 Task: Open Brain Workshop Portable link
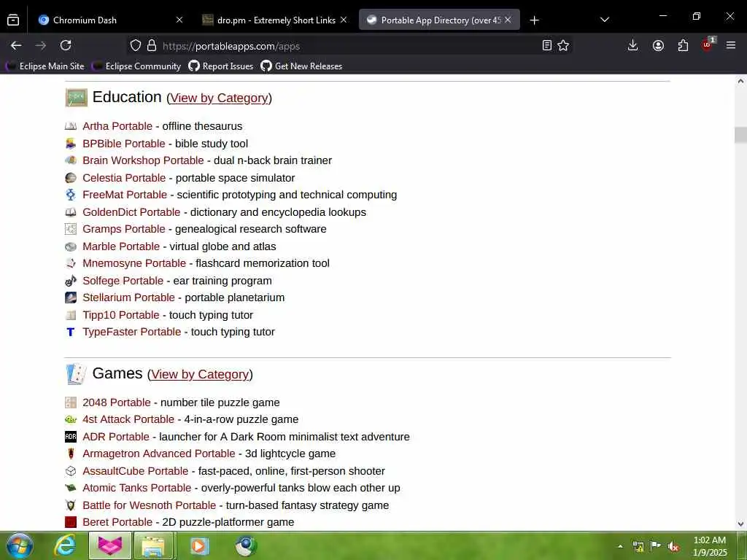pyautogui.click(x=143, y=160)
